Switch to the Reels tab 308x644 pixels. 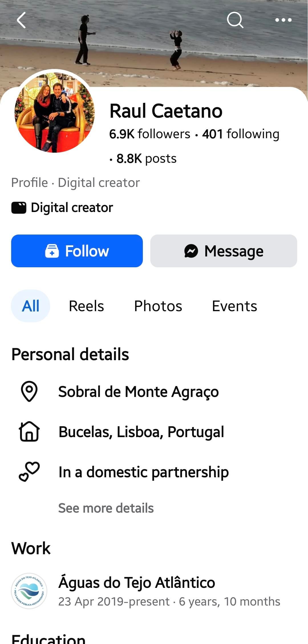coord(86,306)
